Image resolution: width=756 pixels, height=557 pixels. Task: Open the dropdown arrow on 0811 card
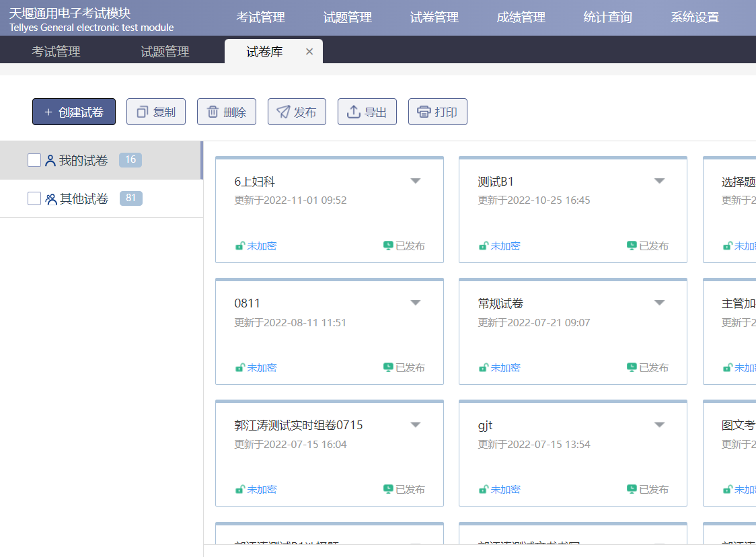pos(416,303)
